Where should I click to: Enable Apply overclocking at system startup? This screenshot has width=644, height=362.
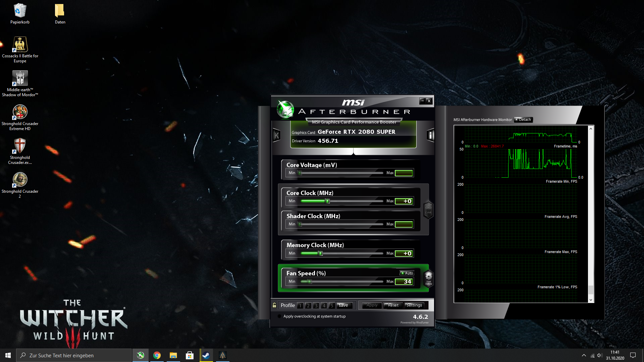[279, 316]
